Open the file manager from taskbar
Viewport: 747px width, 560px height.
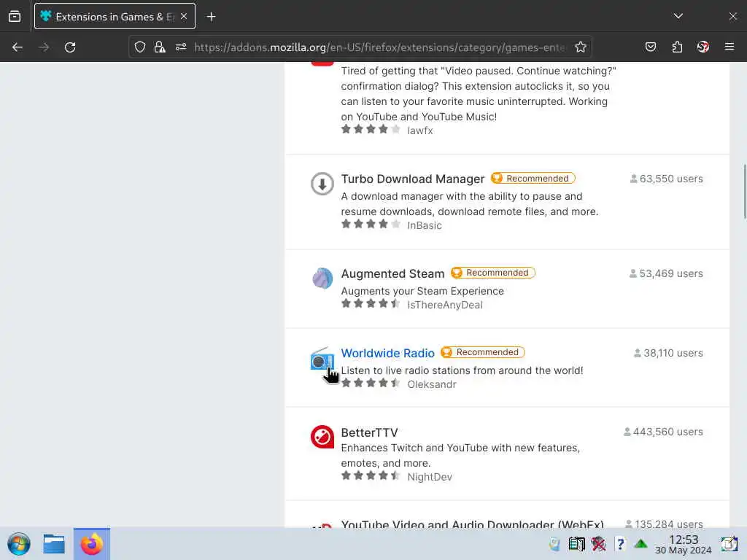coord(54,544)
